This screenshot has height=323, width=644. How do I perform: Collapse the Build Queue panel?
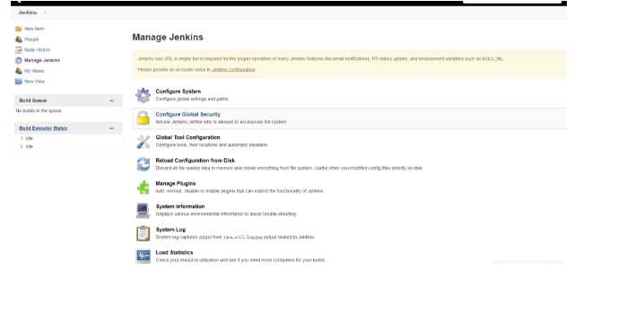coord(111,100)
